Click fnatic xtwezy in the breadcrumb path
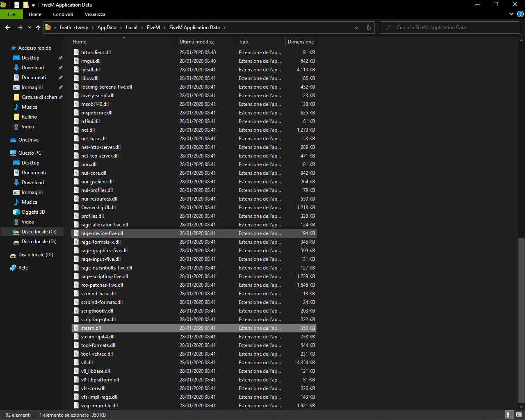 74,27
